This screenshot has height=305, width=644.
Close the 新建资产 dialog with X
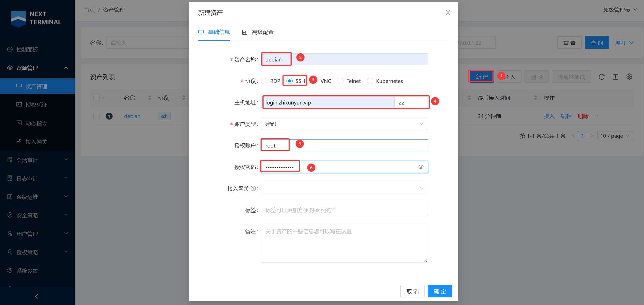coord(448,13)
